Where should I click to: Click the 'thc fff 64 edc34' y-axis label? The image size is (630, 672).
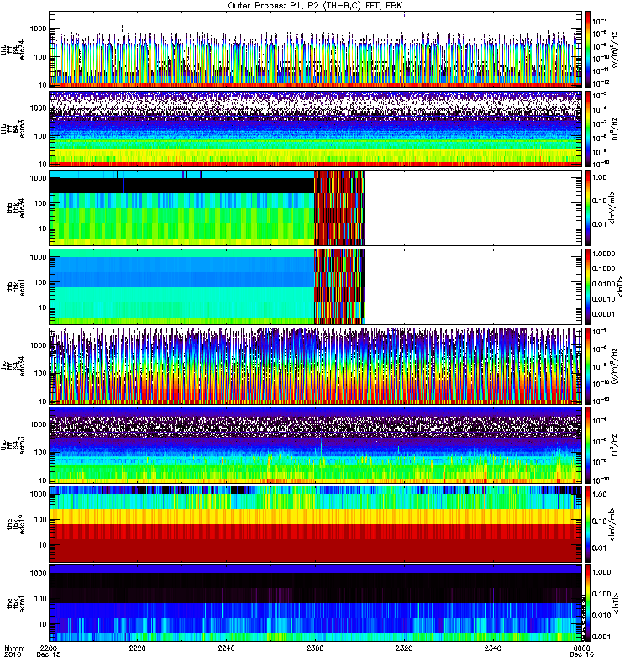coord(13,366)
